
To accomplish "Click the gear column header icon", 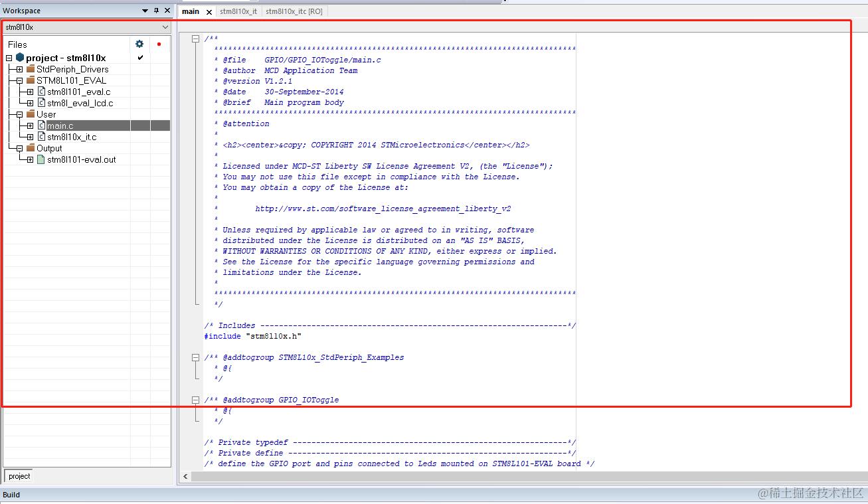I will click(139, 44).
